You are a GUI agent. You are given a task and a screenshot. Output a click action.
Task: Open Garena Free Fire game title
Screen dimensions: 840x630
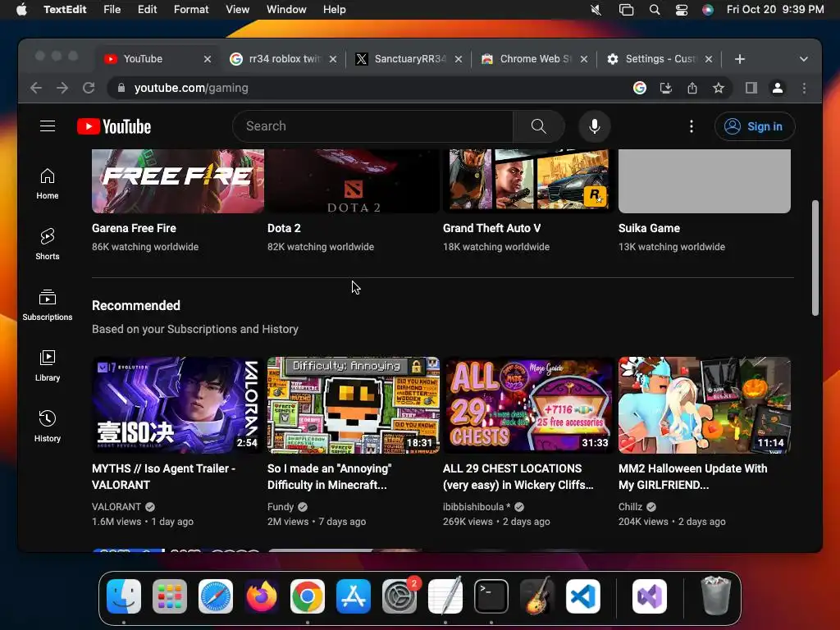(134, 228)
